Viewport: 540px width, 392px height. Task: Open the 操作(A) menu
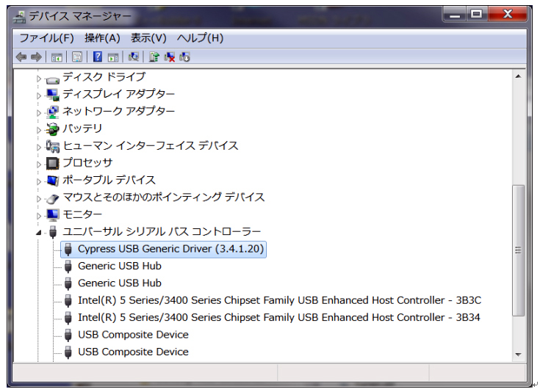(x=102, y=38)
